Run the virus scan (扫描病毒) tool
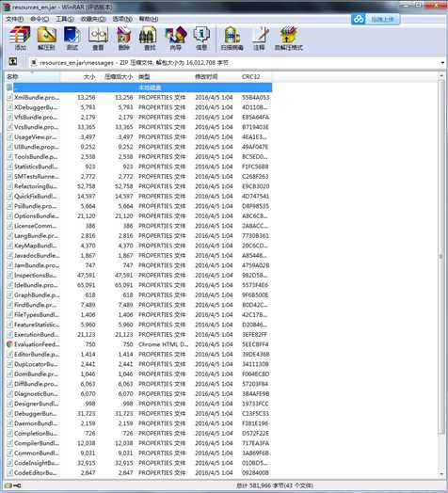 click(x=232, y=38)
